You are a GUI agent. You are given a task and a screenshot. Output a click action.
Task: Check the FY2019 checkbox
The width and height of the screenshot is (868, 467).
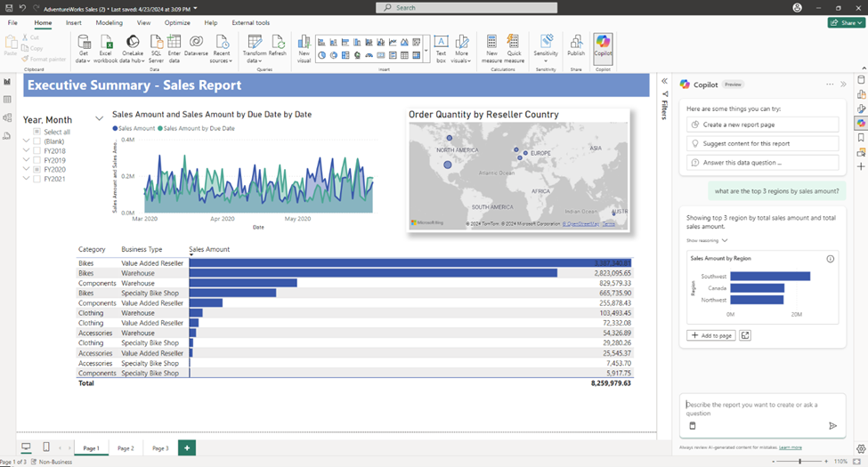(x=37, y=160)
